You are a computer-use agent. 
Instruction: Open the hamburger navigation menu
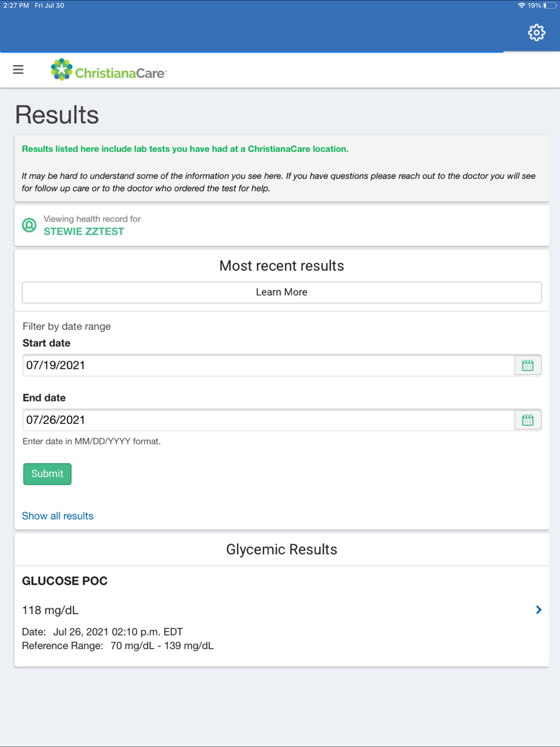(18, 69)
